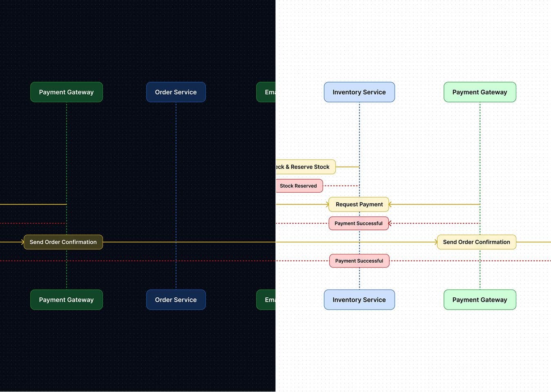Image resolution: width=551 pixels, height=392 pixels.
Task: Click the blue dashed Order Service lifeline
Action: 176,163
